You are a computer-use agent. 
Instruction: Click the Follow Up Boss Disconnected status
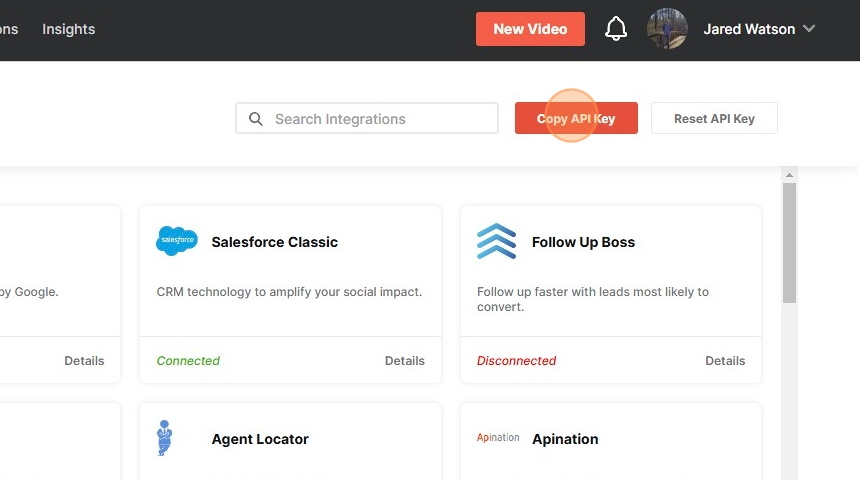coord(516,360)
